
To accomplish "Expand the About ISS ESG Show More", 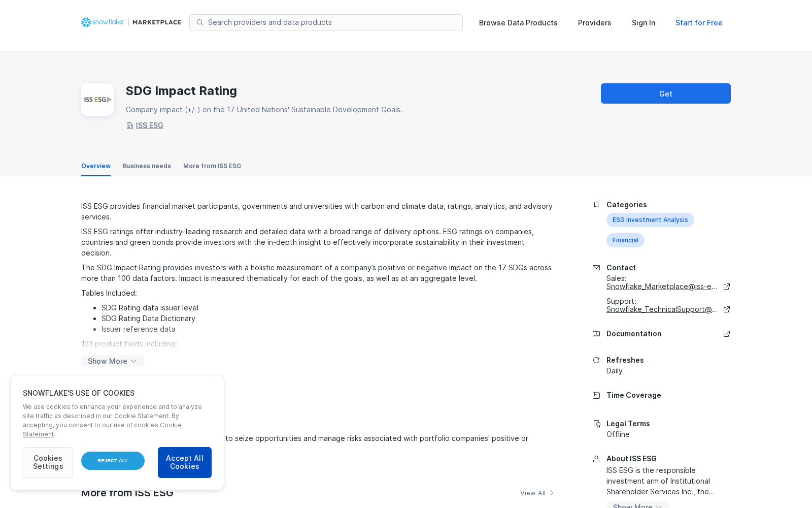I will 638,505.
